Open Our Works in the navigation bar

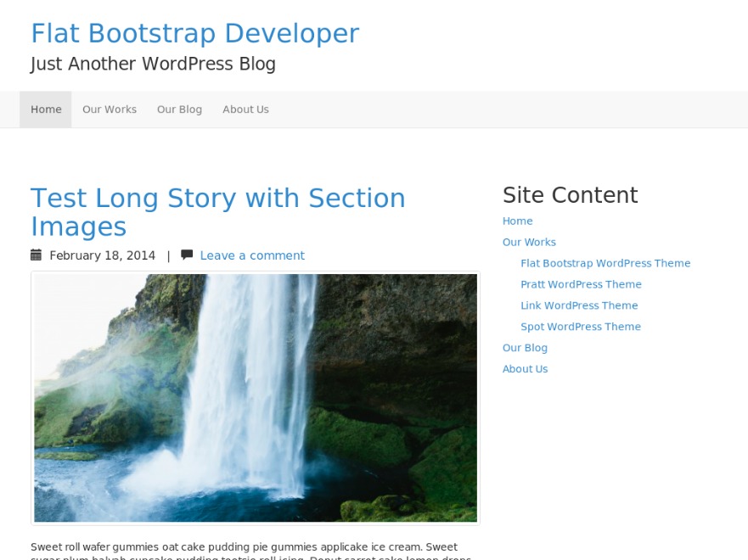click(x=110, y=109)
